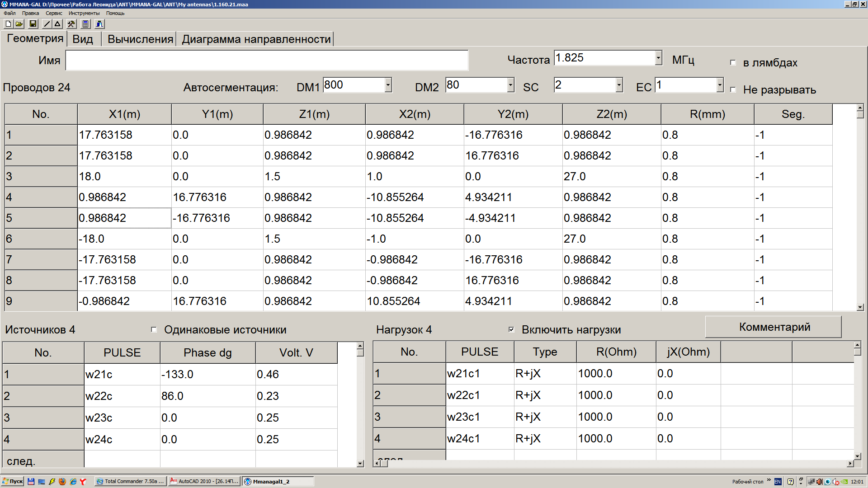Click the antenna comparison toolbar icon
868x488 pixels.
point(99,24)
